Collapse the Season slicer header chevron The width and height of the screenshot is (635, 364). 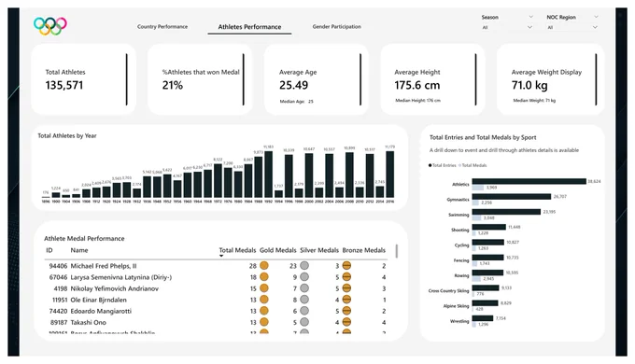pos(530,17)
